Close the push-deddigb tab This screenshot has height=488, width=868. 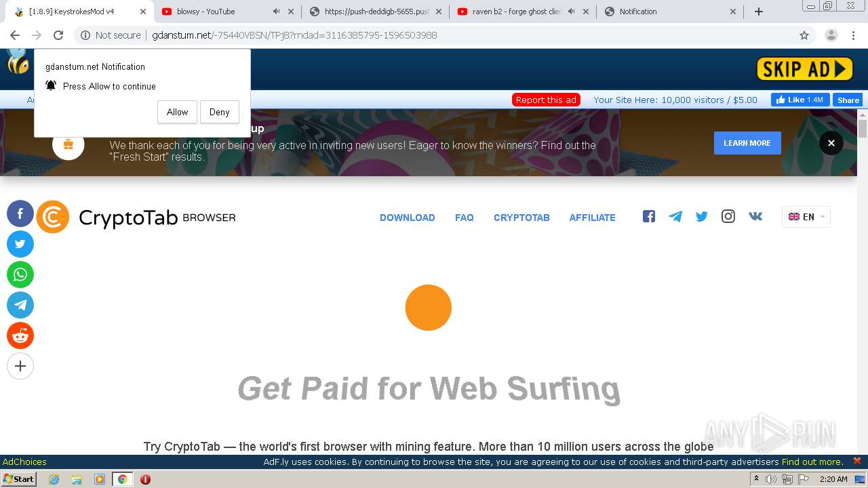[438, 12]
